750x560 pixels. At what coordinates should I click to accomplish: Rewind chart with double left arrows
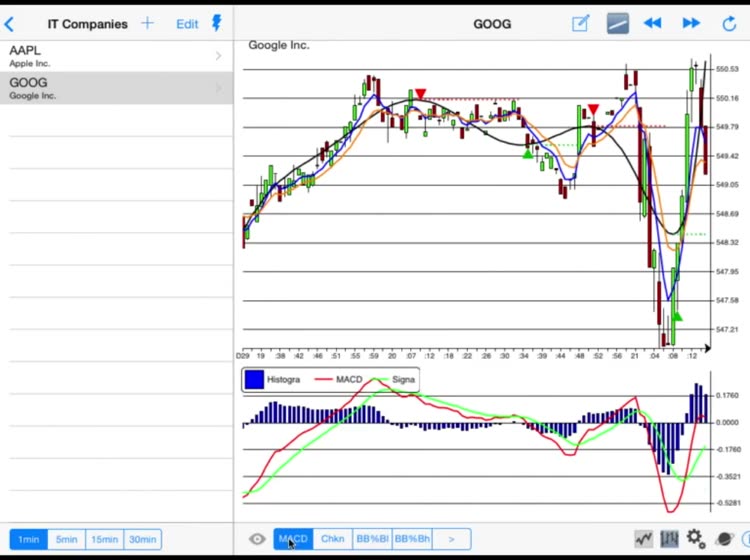pyautogui.click(x=652, y=23)
